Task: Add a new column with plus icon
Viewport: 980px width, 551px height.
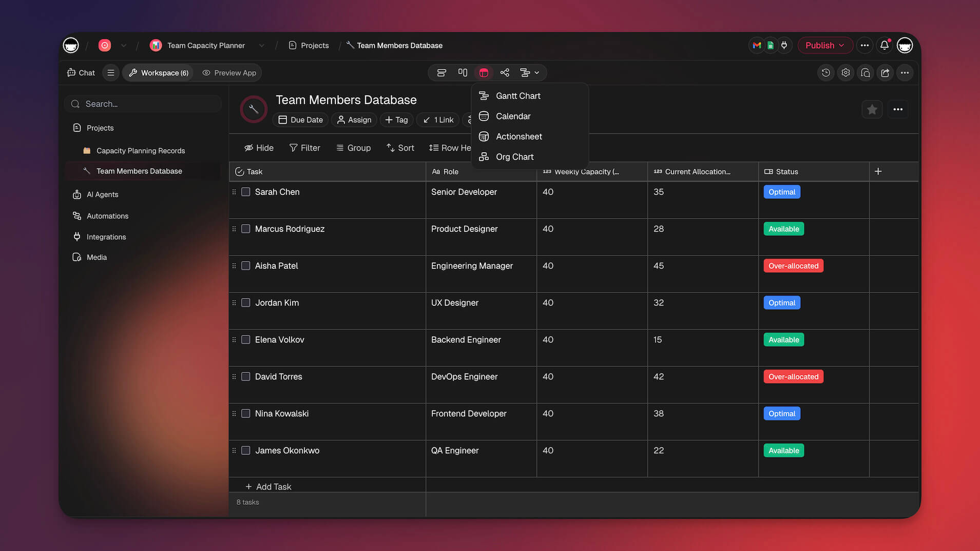Action: click(878, 171)
